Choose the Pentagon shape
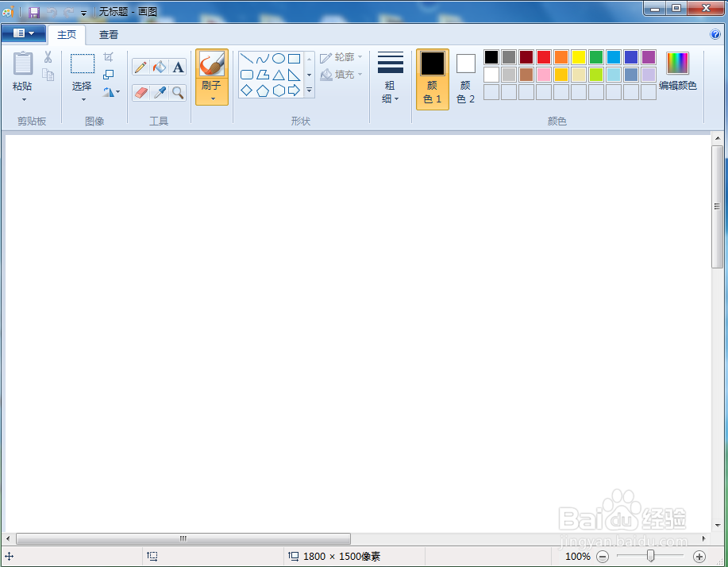 click(262, 90)
